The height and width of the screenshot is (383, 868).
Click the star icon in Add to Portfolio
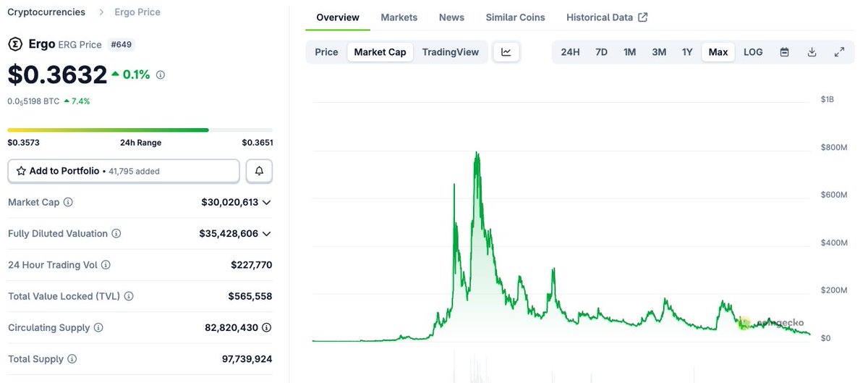21,171
